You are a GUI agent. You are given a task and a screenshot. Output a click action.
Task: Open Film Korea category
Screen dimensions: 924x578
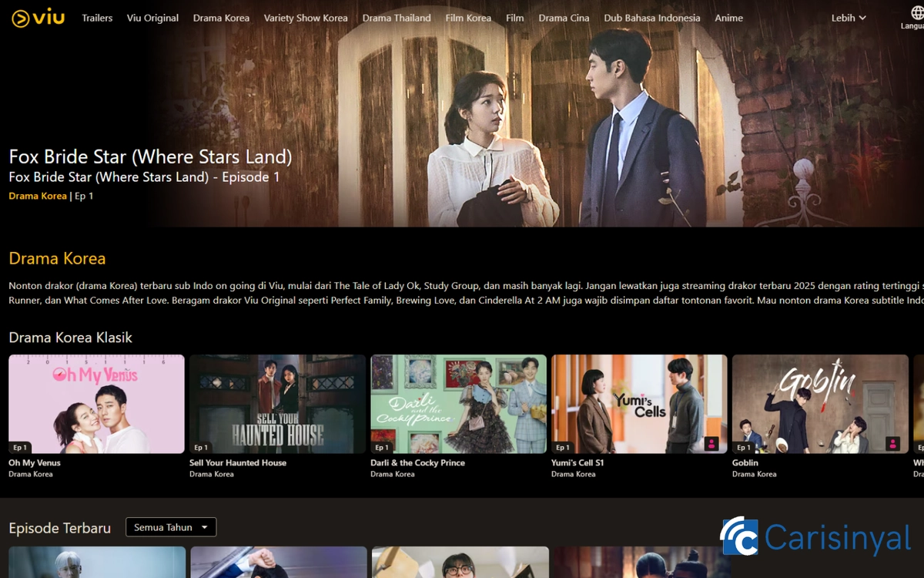[x=468, y=18]
